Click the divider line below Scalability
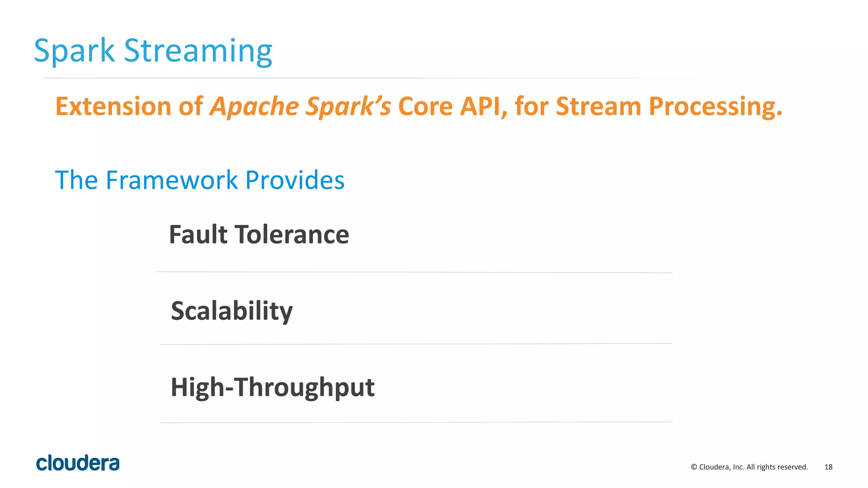The height and width of the screenshot is (488, 868). (x=416, y=344)
